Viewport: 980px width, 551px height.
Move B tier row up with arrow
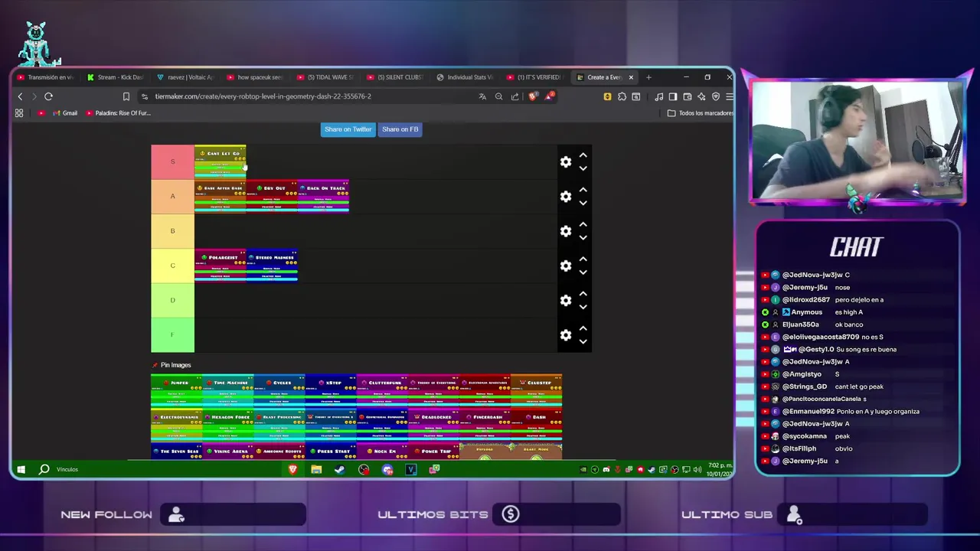583,224
